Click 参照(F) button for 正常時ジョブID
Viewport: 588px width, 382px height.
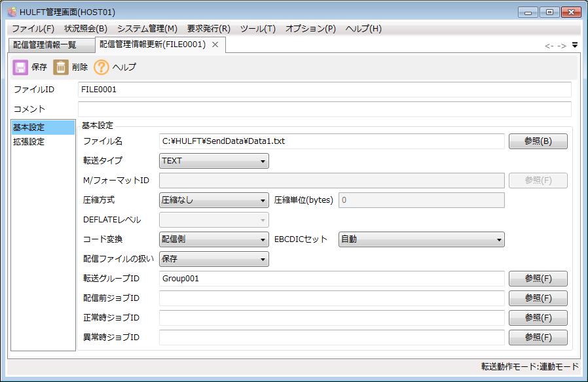(538, 318)
